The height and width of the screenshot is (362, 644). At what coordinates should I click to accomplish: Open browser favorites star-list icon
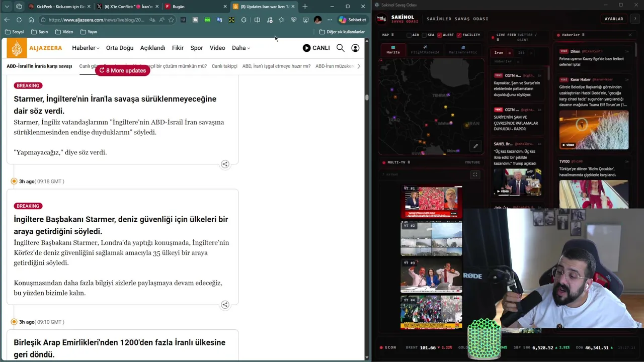point(281,20)
